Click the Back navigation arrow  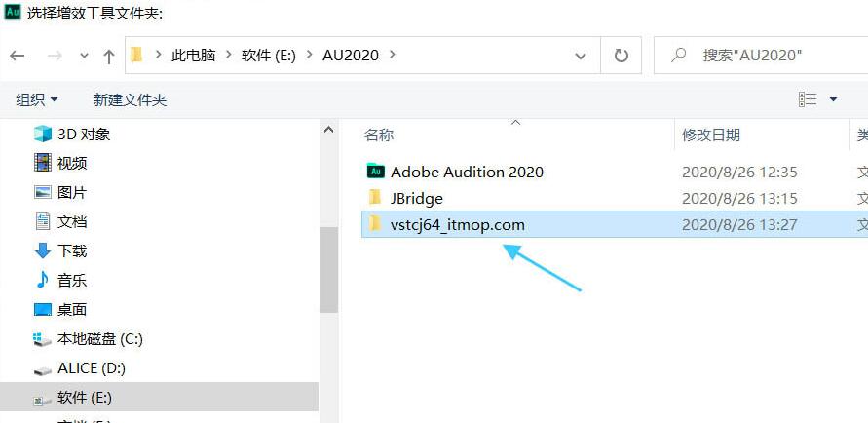pyautogui.click(x=17, y=56)
